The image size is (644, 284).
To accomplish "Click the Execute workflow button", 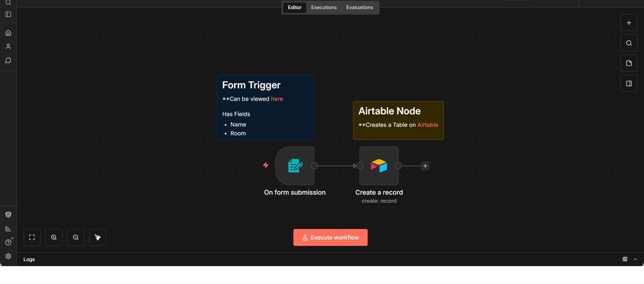I will coord(330,237).
